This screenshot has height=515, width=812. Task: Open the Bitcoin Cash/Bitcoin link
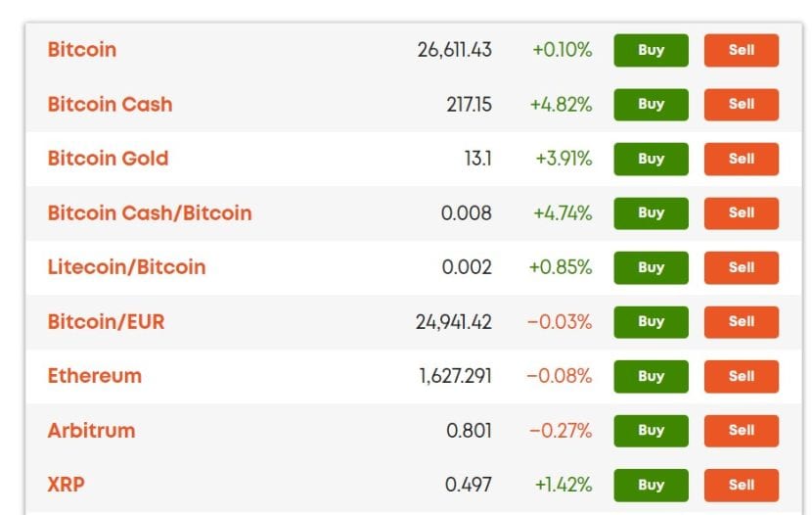pyautogui.click(x=150, y=213)
